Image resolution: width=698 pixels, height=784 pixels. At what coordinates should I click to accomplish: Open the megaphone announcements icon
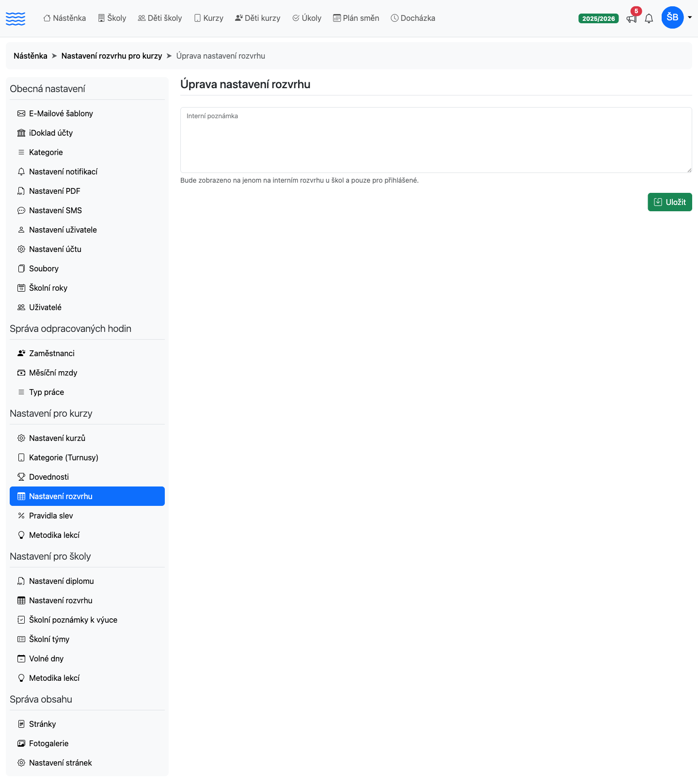coord(632,18)
